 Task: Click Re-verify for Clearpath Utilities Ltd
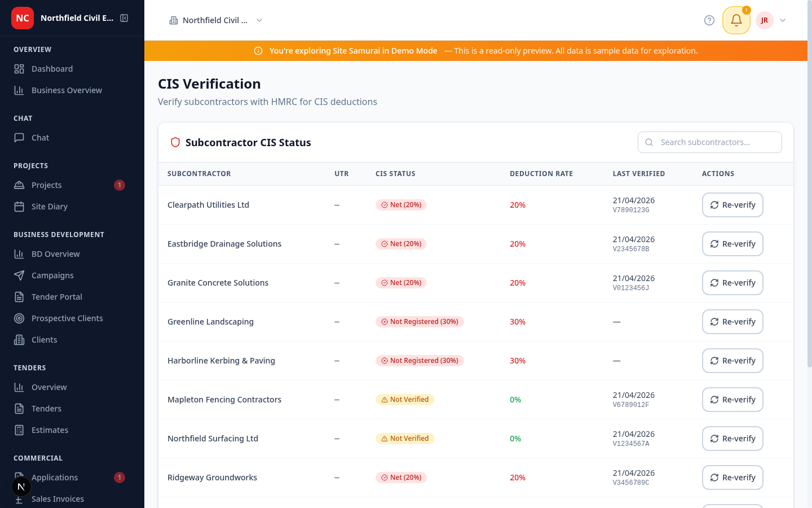[x=732, y=204]
